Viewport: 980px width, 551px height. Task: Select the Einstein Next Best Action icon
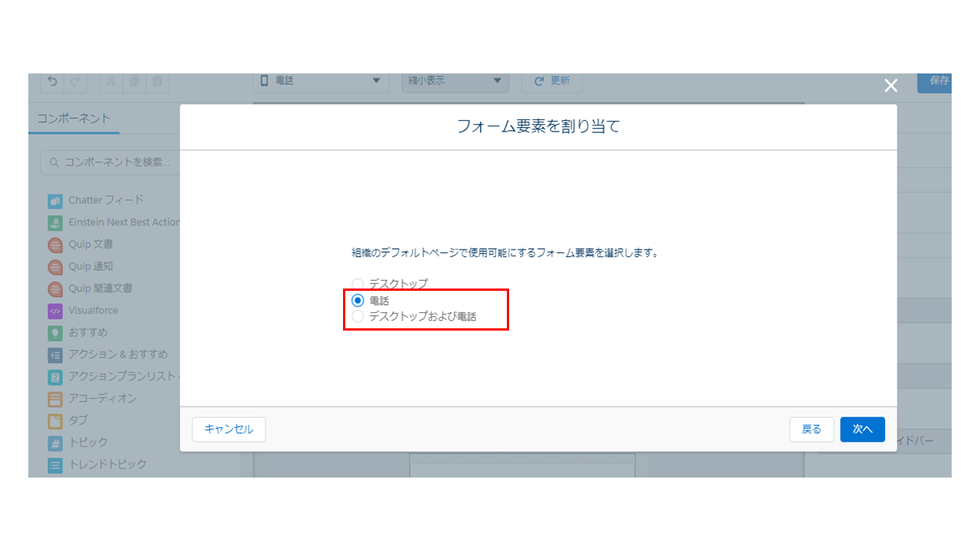pyautogui.click(x=55, y=223)
